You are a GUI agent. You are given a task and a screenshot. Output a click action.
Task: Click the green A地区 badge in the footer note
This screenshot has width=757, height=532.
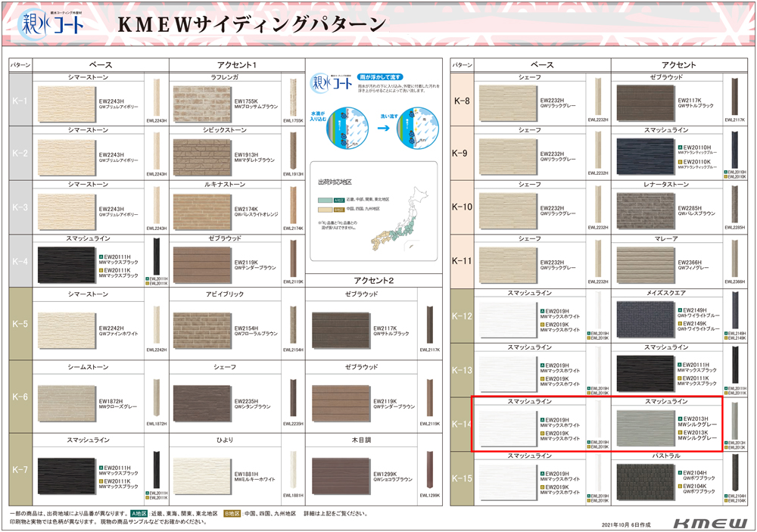[138, 514]
